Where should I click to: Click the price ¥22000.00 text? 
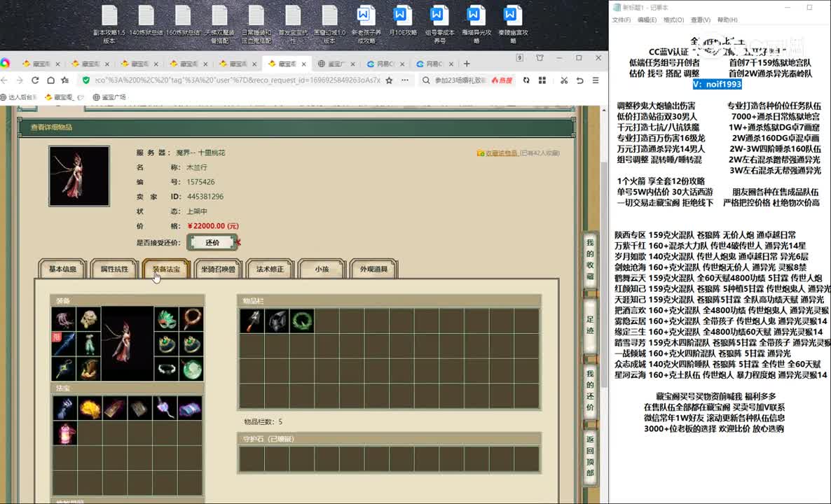coord(214,226)
